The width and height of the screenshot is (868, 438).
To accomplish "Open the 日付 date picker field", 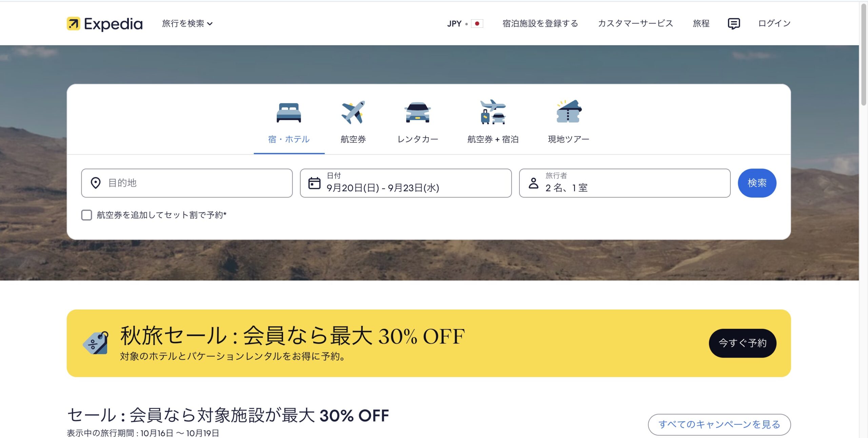I will (406, 183).
